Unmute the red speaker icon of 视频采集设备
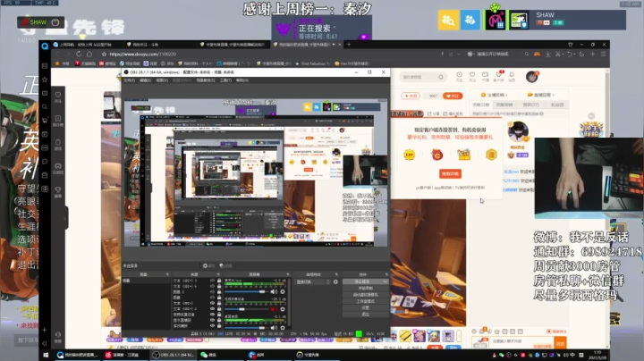Image resolution: width=644 pixels, height=361 pixels. (273, 309)
